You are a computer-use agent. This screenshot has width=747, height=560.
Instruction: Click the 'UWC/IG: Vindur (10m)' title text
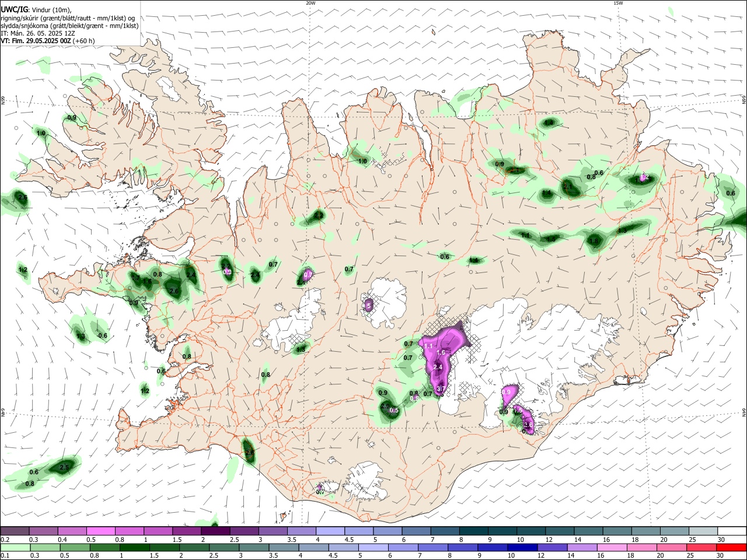click(x=36, y=10)
